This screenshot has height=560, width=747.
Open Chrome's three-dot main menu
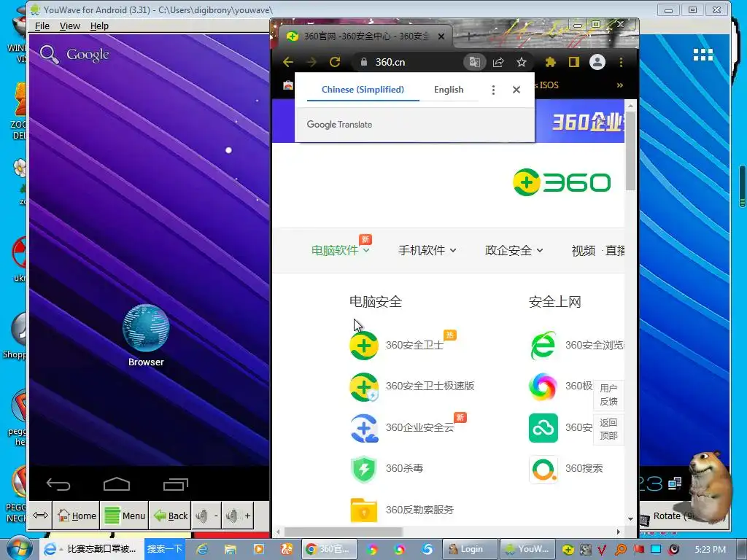[x=621, y=62]
